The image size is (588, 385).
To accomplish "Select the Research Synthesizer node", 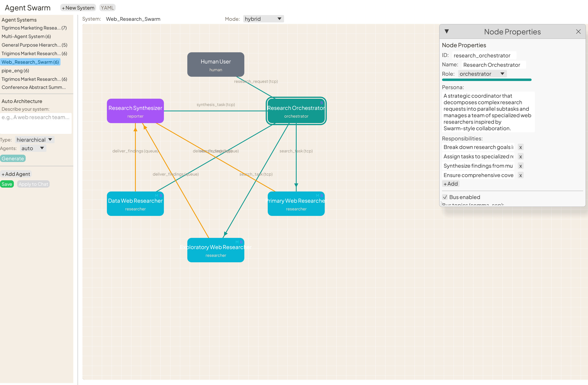I will pos(135,111).
